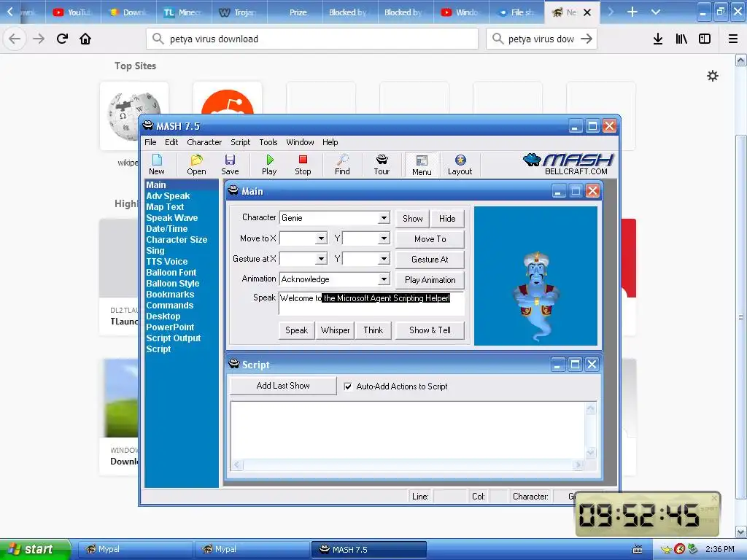Select Script Output in the sidebar
Screen dimensions: 747x560
(x=174, y=338)
